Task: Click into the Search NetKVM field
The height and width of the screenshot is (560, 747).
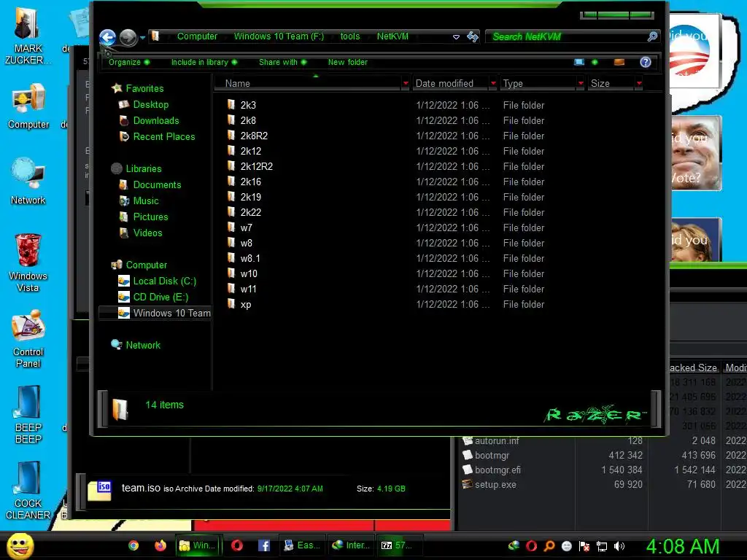Action: pyautogui.click(x=565, y=36)
